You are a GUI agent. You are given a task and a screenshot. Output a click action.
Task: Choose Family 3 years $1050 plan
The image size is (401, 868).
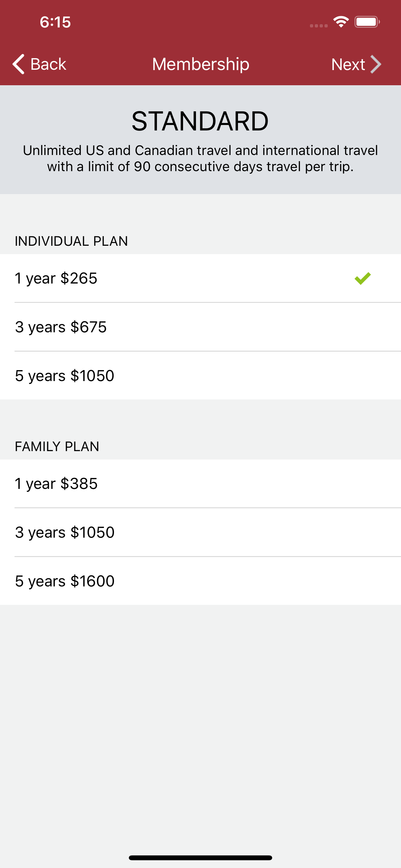point(200,532)
